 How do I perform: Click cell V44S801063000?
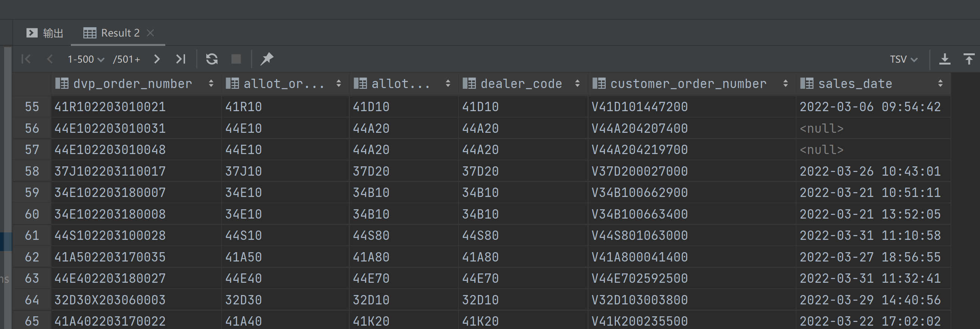639,235
